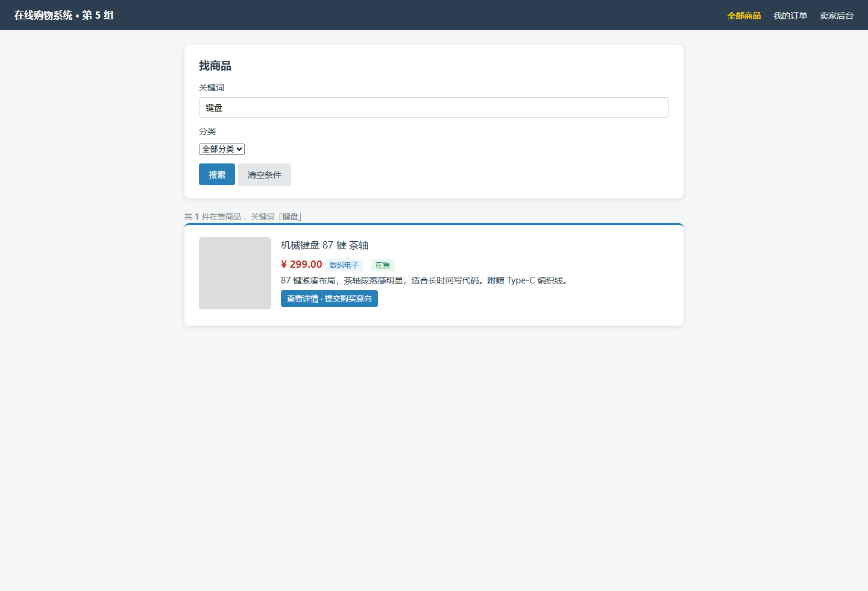Open 卖家后台 in the top navigation
The image size is (868, 591).
(x=837, y=16)
